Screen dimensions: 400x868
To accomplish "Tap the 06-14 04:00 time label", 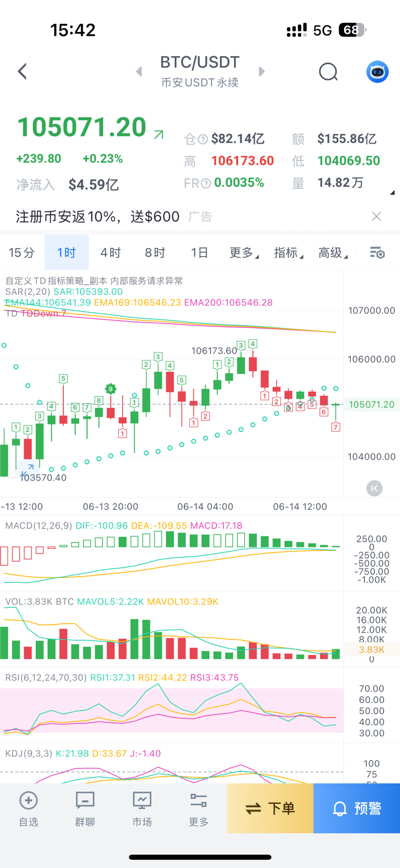I will 205,506.
